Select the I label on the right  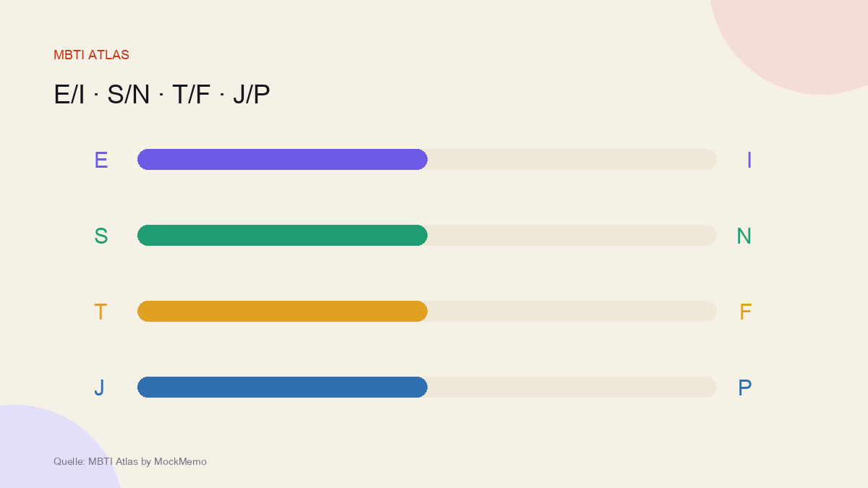[749, 160]
